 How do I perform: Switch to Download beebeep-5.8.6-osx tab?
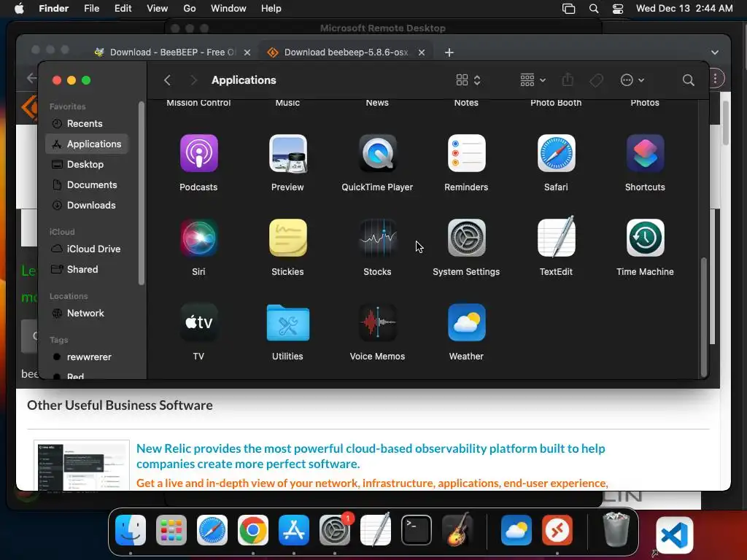pos(346,52)
